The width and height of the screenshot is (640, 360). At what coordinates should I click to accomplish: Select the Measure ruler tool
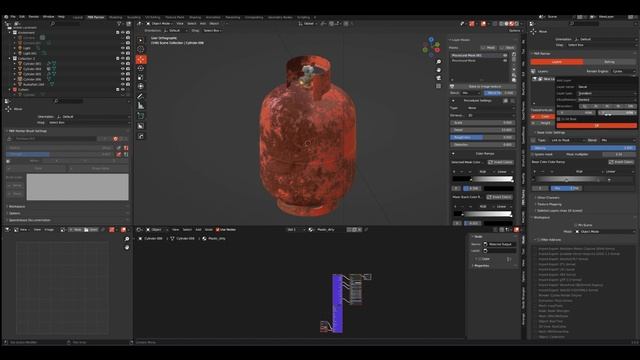141,106
